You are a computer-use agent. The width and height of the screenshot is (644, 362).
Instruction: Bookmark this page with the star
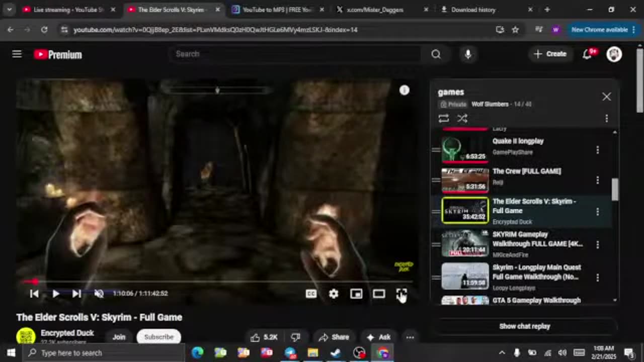coord(515,30)
